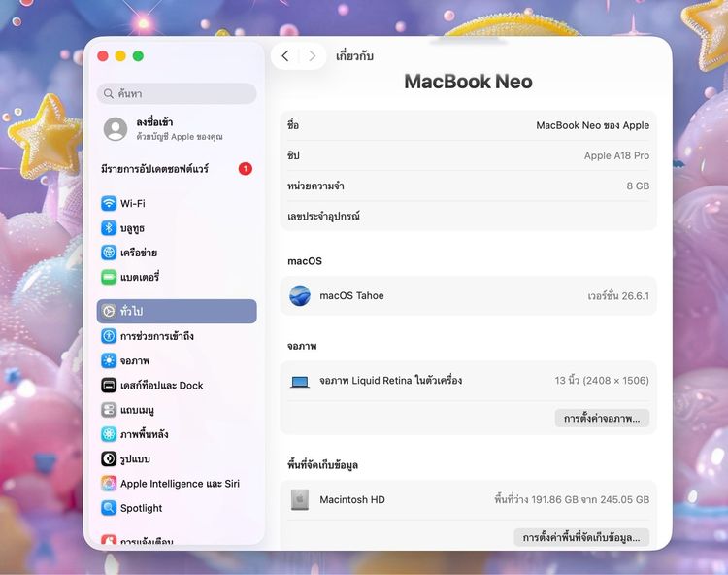The width and height of the screenshot is (728, 575).
Task: Close the settings window with red button
Action: click(103, 56)
